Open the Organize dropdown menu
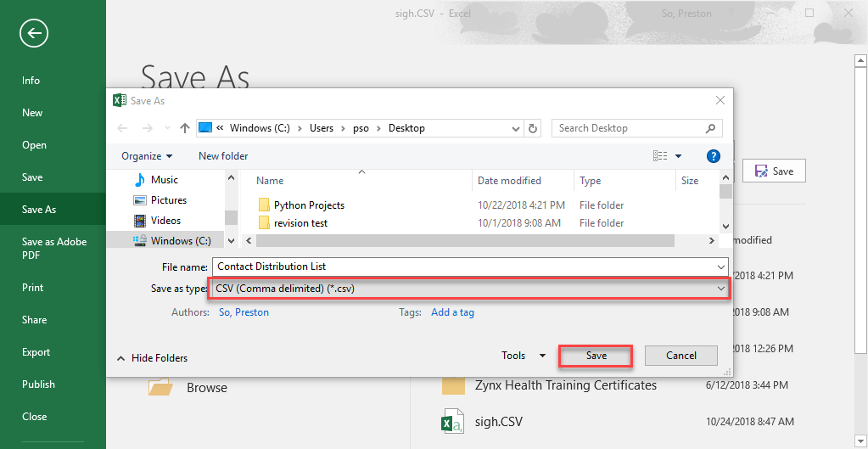This screenshot has width=868, height=449. point(147,156)
